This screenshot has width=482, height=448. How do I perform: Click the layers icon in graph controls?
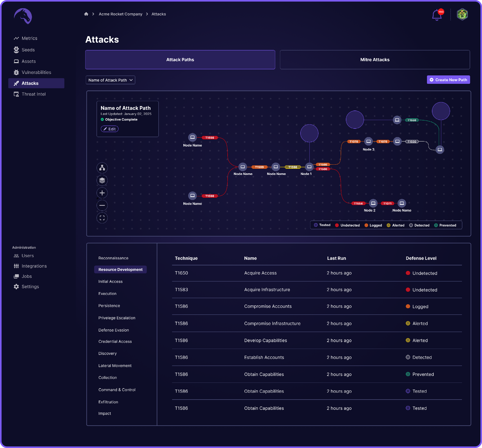(102, 180)
